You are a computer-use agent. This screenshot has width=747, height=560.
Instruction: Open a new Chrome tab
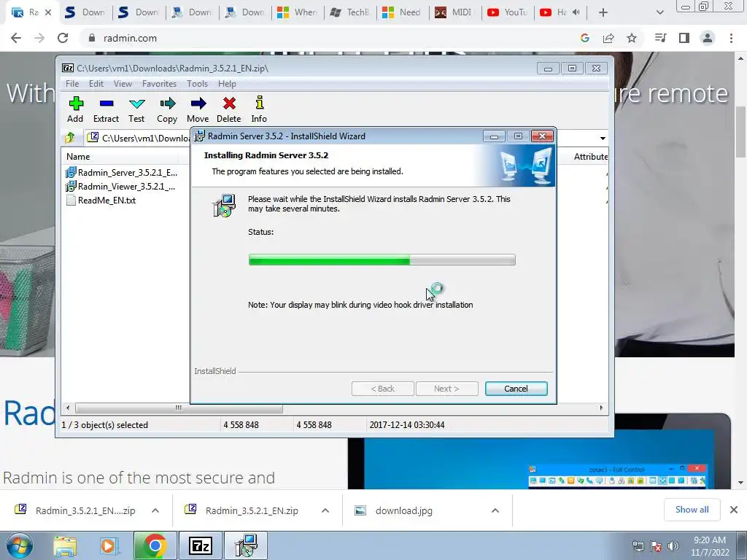click(x=603, y=12)
